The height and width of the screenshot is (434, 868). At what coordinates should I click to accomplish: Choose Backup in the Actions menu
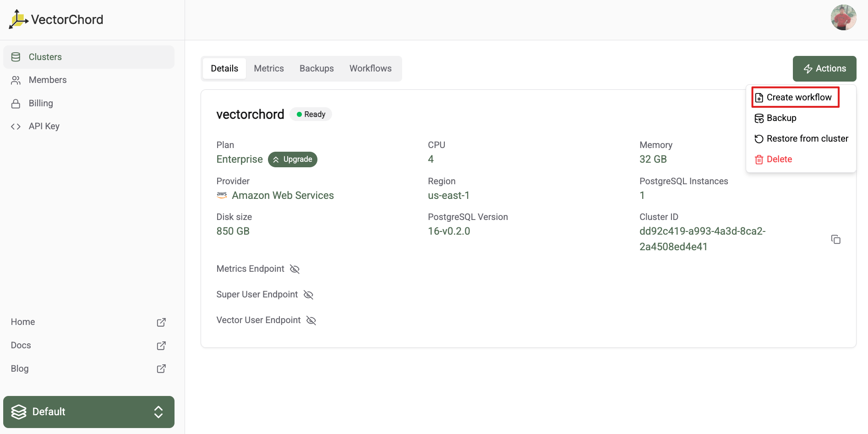[781, 118]
